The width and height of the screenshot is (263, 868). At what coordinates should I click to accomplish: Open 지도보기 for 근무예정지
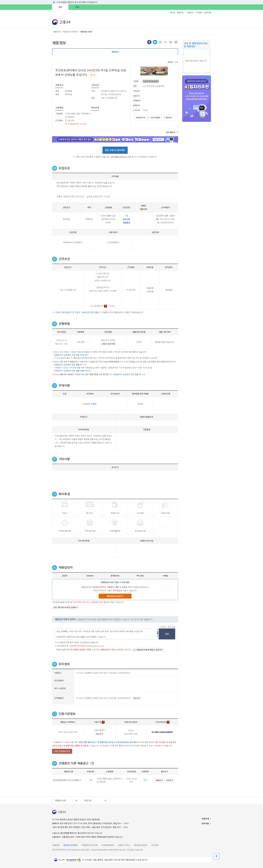click(136, 698)
